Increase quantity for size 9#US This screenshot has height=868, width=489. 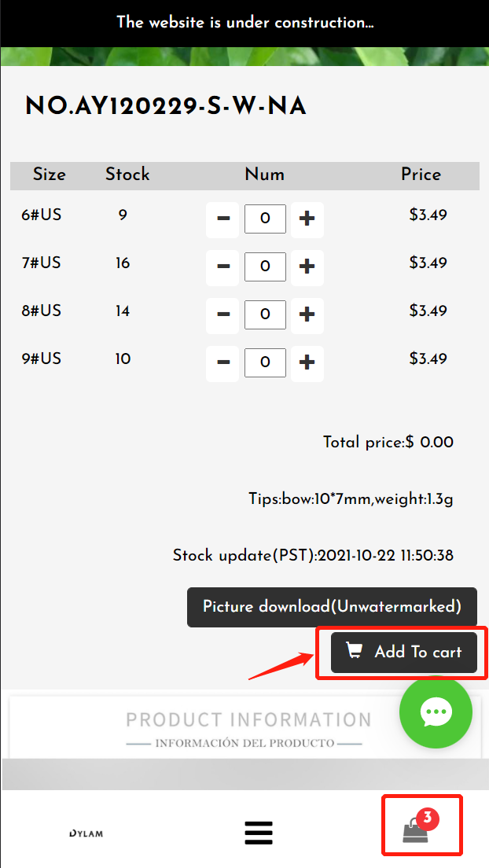(307, 363)
